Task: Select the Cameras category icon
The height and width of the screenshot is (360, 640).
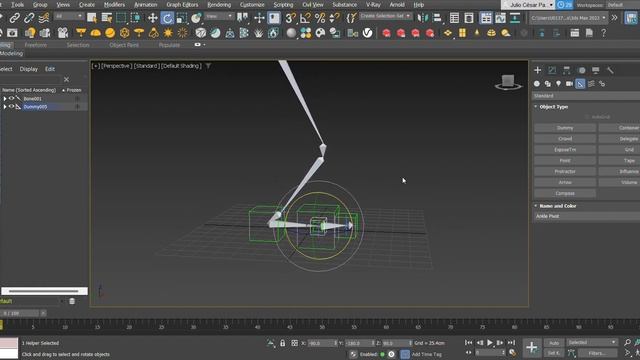Action: pyautogui.click(x=569, y=84)
